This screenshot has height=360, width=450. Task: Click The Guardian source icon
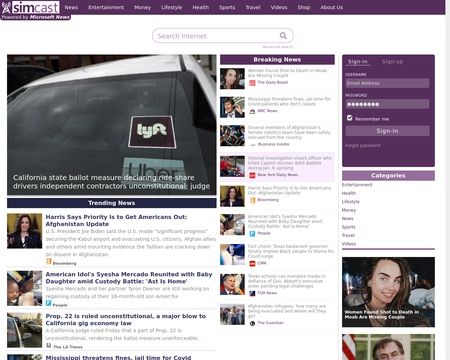(252, 323)
